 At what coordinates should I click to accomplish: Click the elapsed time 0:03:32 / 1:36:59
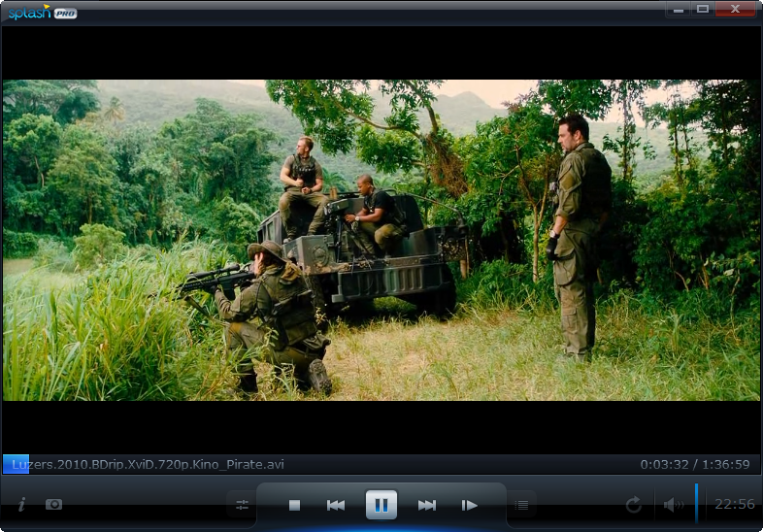pyautogui.click(x=695, y=464)
